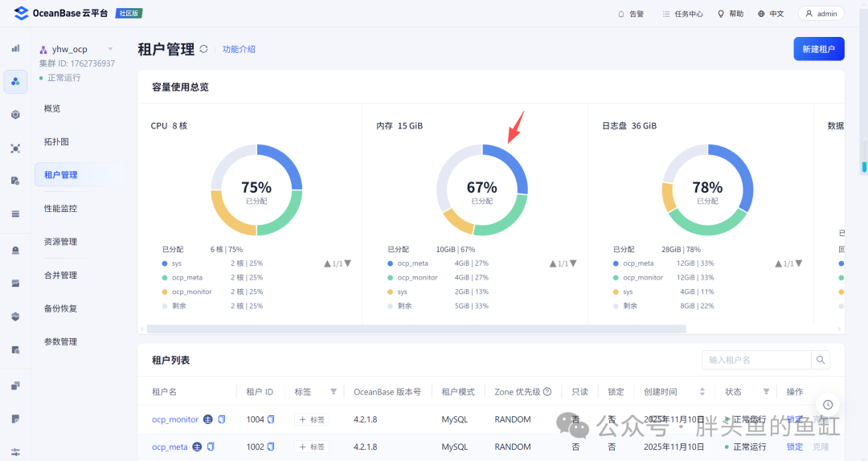Image resolution: width=868 pixels, height=461 pixels.
Task: Click the Zone 优先级 help question icon
Action: click(547, 392)
